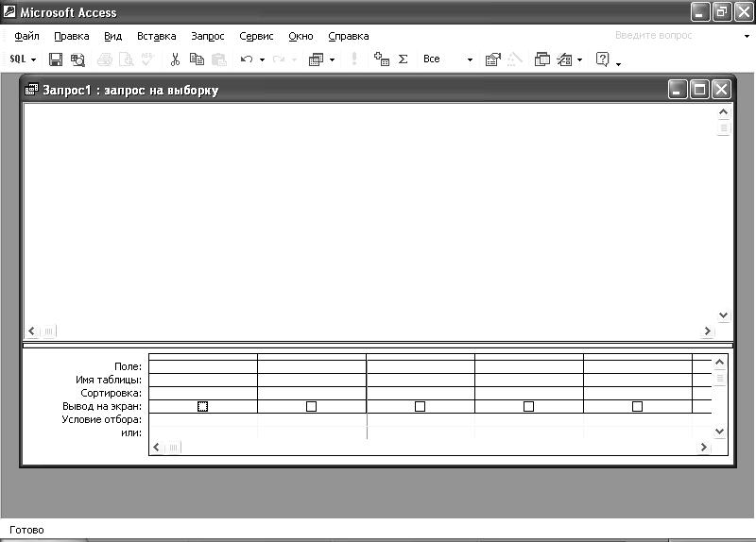This screenshot has height=542, width=756.
Task: Click the 'Готово' status bar text
Action: point(26,530)
